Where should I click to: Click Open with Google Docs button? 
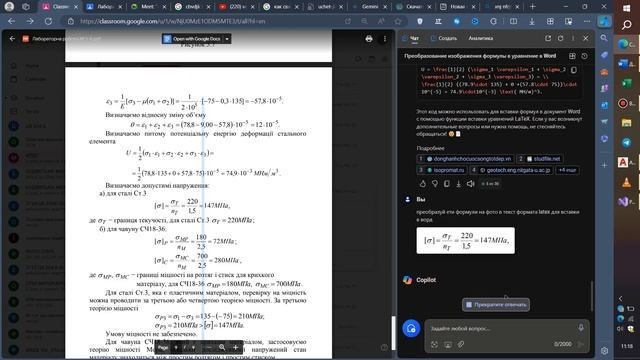(193, 39)
